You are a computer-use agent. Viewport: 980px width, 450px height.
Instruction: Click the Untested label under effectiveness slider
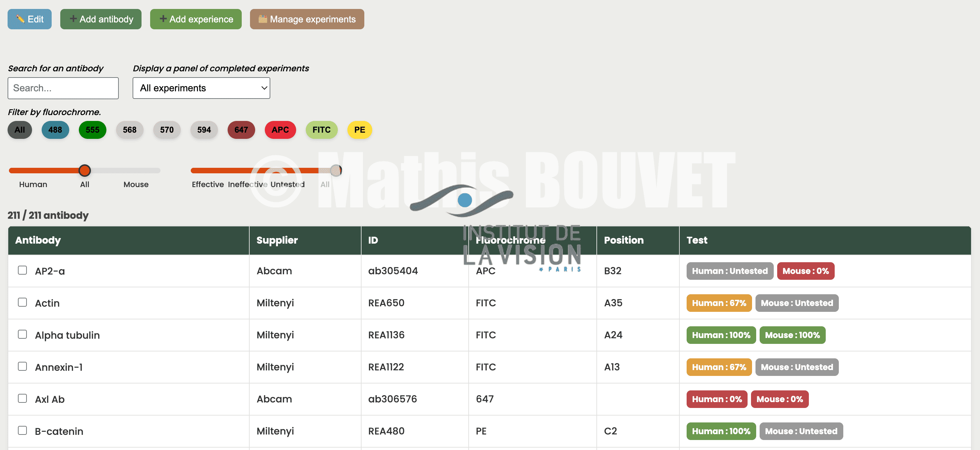[x=288, y=184]
